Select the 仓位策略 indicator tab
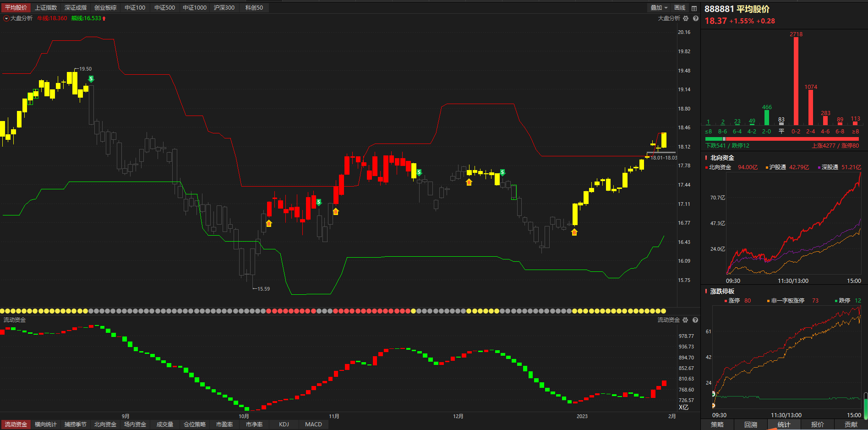Image resolution: width=868 pixels, height=430 pixels. pos(195,424)
